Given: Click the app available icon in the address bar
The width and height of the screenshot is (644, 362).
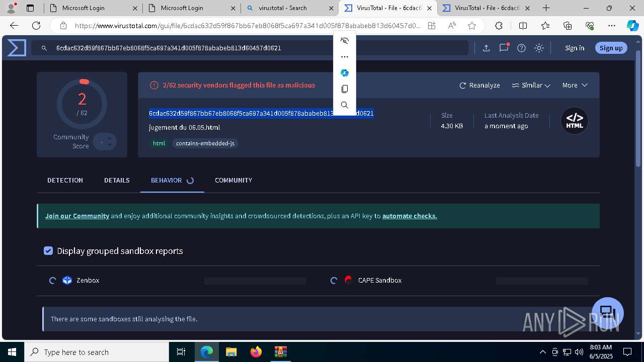Looking at the screenshot, I should point(432,26).
